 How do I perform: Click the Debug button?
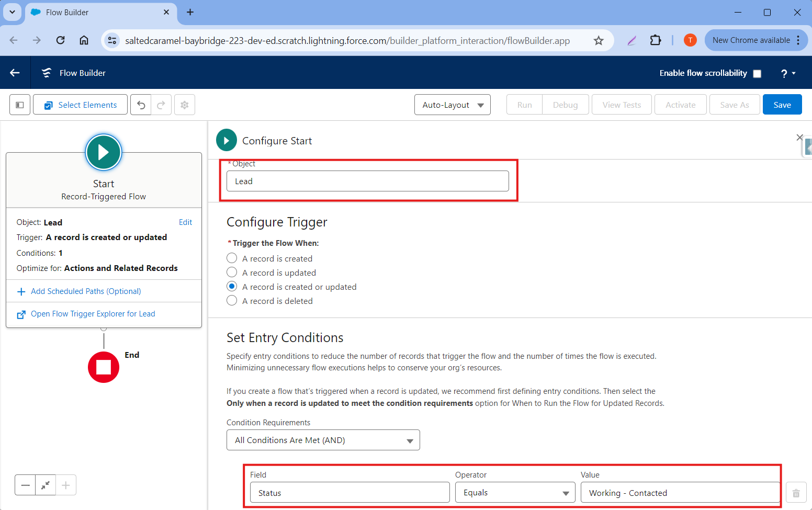566,105
